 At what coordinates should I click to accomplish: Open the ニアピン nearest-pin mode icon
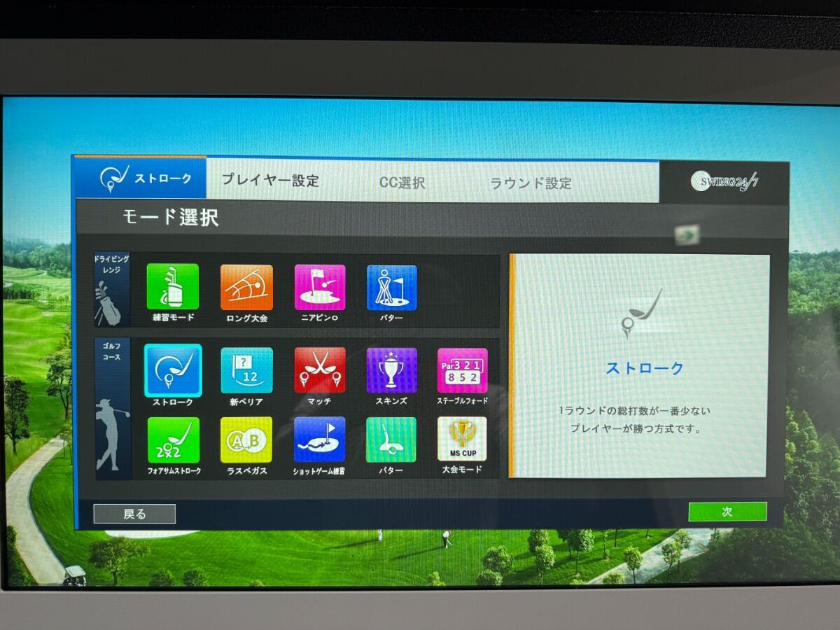pos(320,287)
